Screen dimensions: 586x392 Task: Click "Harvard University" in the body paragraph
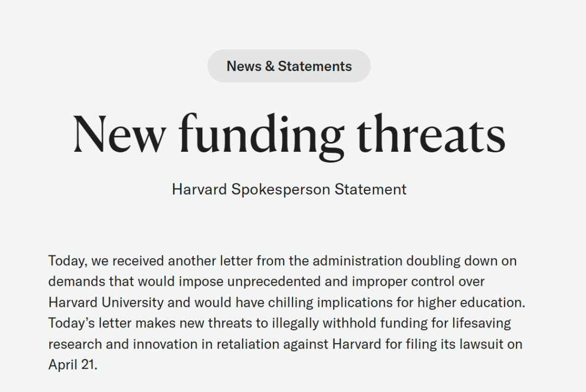(108, 303)
